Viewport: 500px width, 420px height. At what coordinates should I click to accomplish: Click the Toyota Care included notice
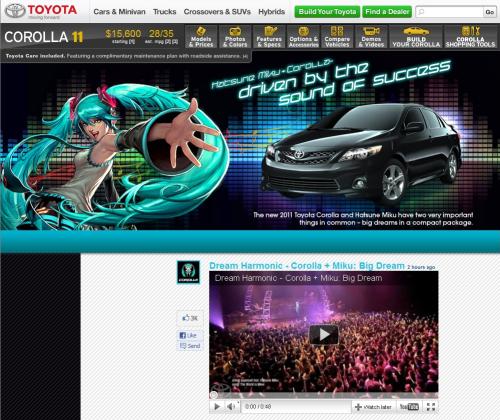click(x=127, y=56)
